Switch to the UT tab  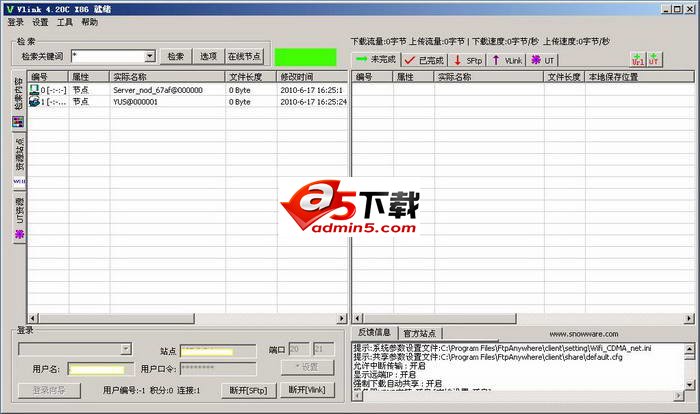tap(542, 60)
